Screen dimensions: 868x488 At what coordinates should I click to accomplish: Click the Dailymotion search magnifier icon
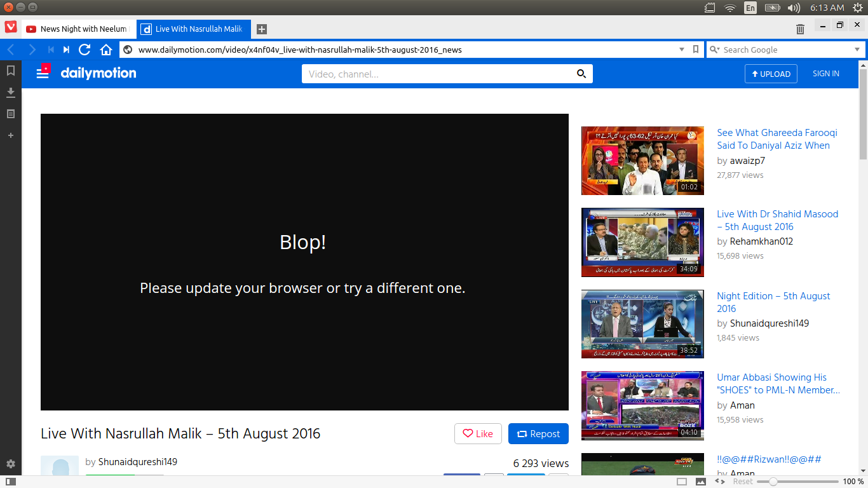coord(581,74)
